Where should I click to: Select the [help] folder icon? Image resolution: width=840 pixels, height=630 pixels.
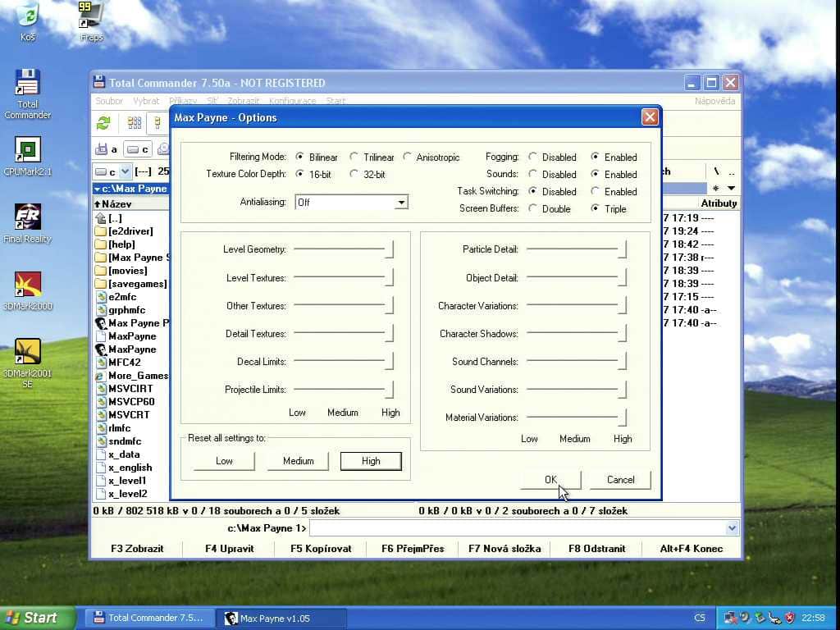click(x=100, y=244)
